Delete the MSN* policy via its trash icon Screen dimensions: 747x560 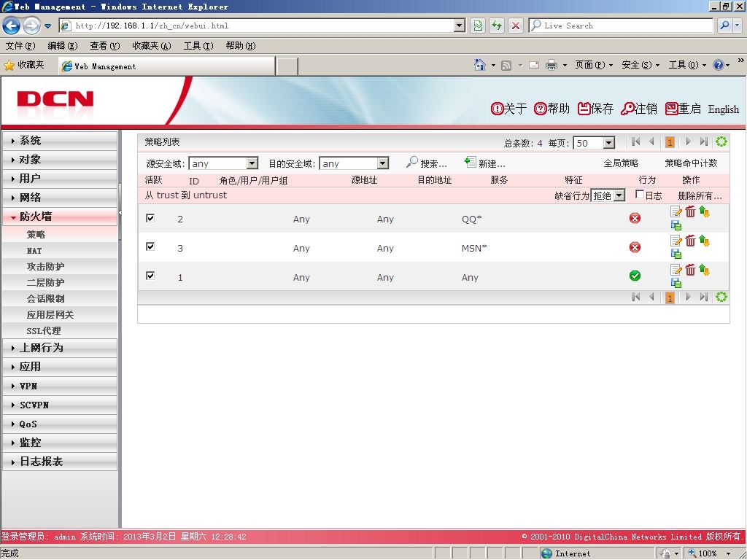click(690, 241)
